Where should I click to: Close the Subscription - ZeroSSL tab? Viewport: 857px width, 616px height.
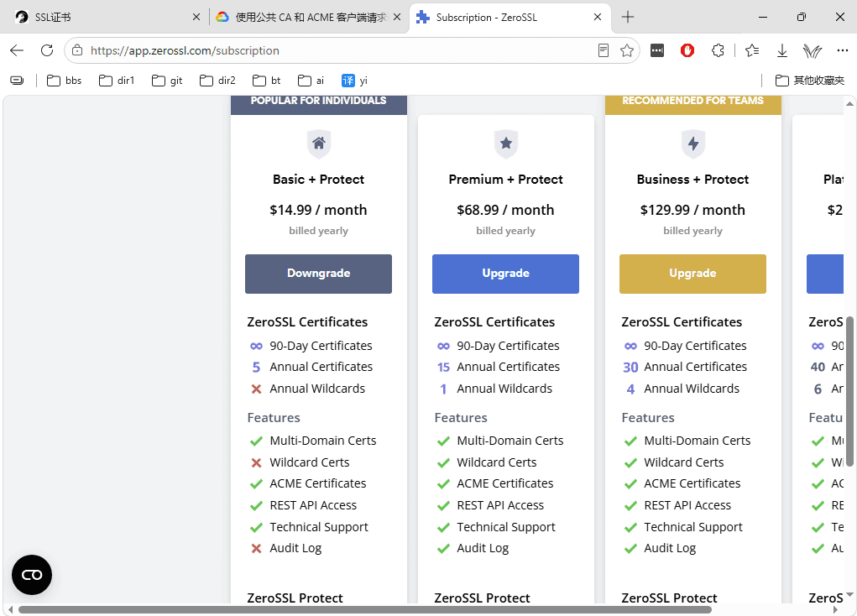click(x=598, y=18)
